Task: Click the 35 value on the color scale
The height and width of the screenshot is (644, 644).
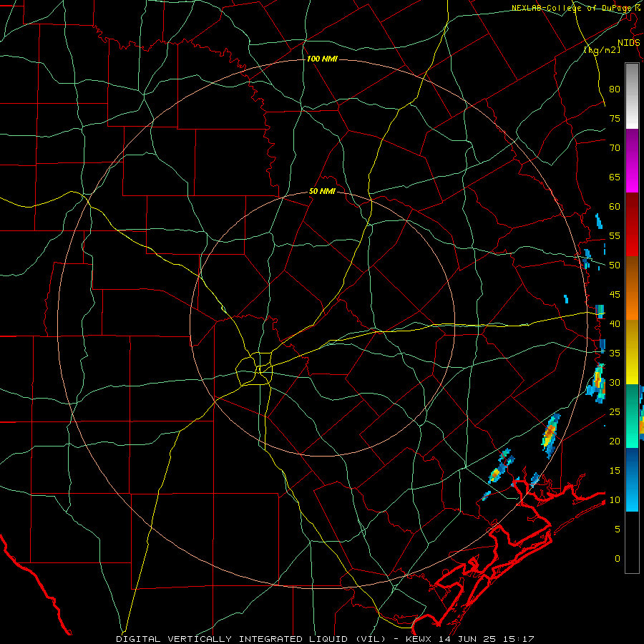Action: pyautogui.click(x=615, y=353)
